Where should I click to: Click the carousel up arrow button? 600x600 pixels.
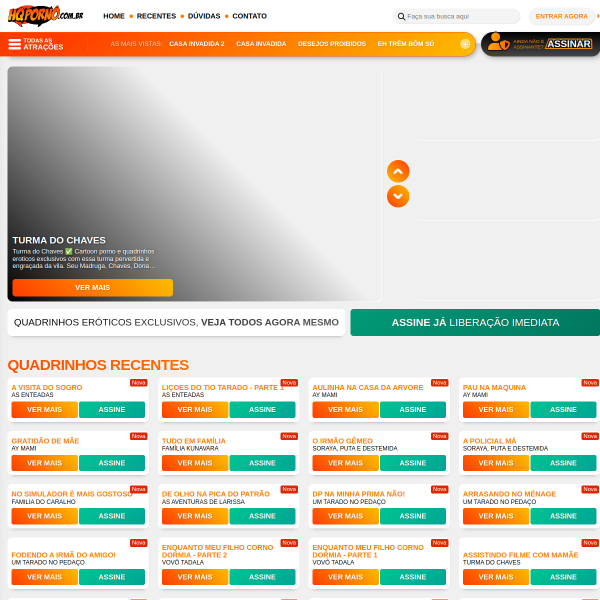coord(398,171)
